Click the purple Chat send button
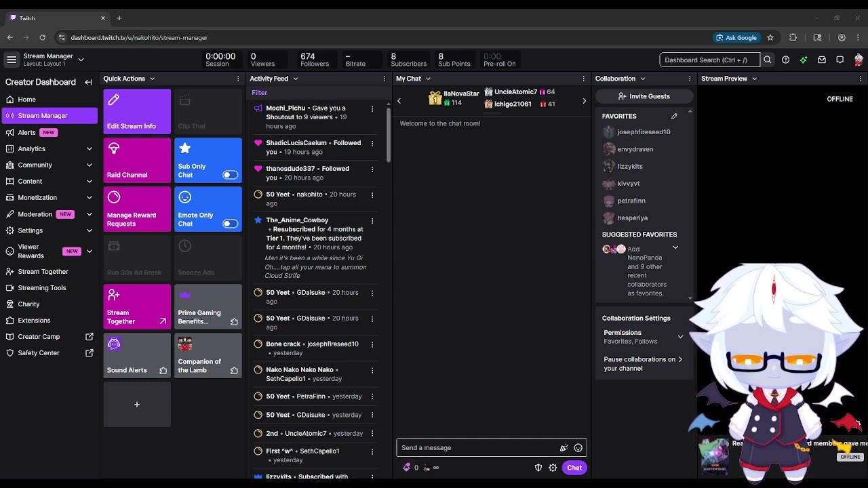Screen dimensions: 868x488 click(574, 468)
